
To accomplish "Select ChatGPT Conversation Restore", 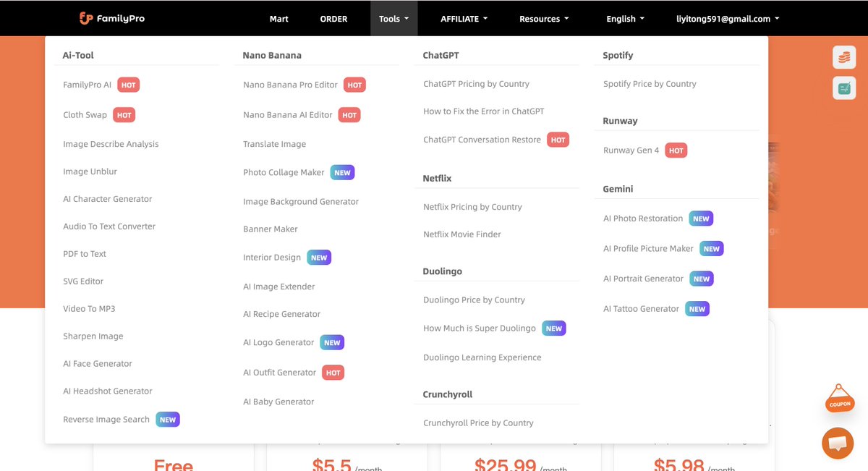I will (x=482, y=140).
